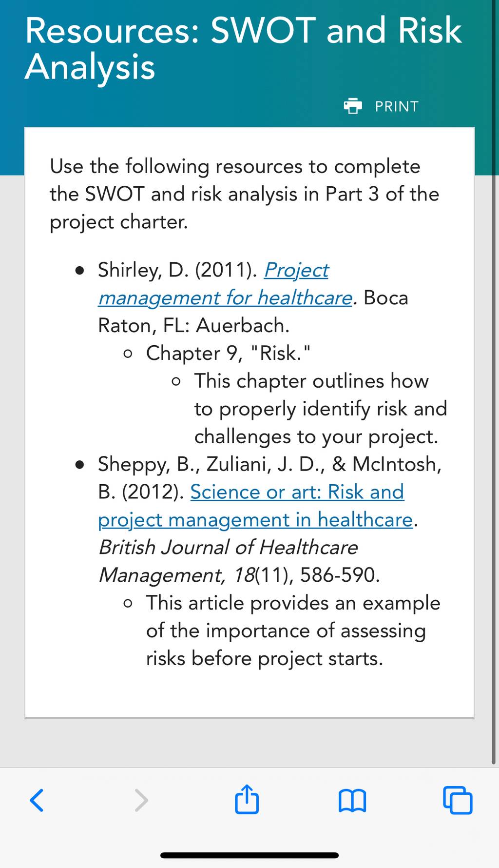The image size is (499, 868).
Task: Tap the 'Chapter 9, "Risk."' list item
Action: point(228,354)
